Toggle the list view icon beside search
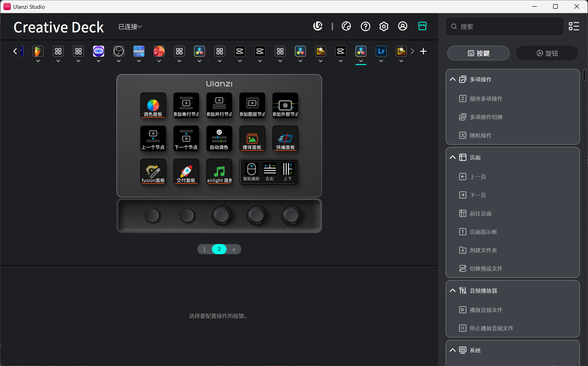588x366 pixels. coord(574,26)
